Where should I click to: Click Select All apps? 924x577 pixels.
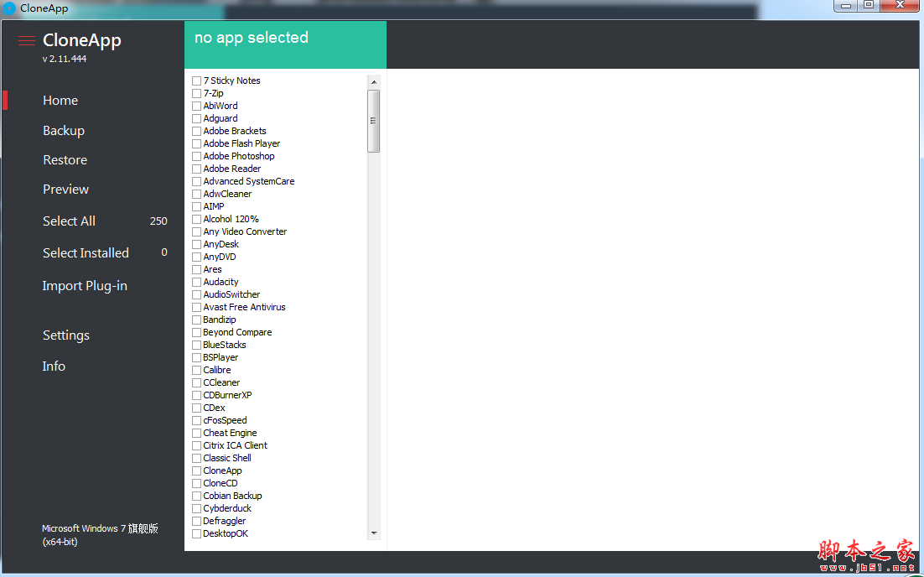coord(69,221)
